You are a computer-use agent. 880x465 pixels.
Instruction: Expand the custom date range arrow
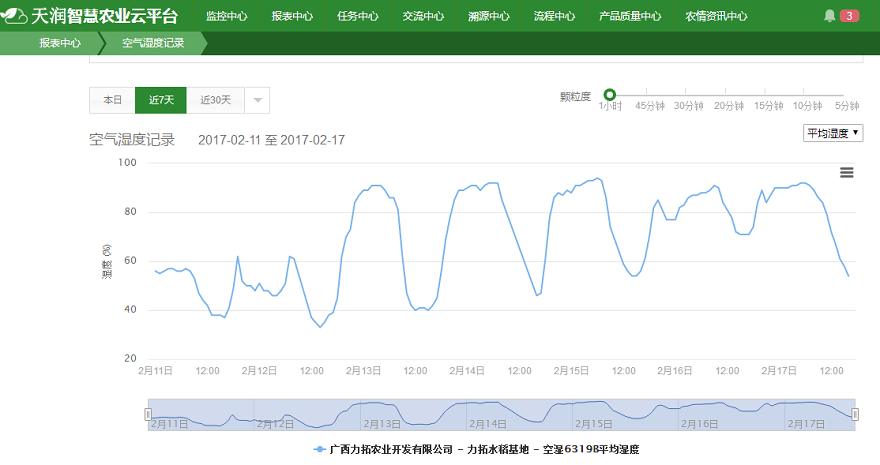tap(257, 100)
